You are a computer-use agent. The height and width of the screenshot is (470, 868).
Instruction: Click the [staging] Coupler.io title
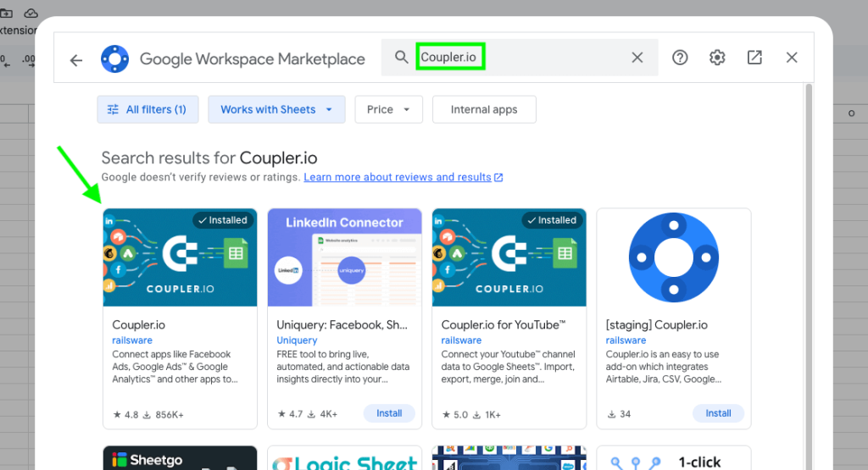(657, 325)
